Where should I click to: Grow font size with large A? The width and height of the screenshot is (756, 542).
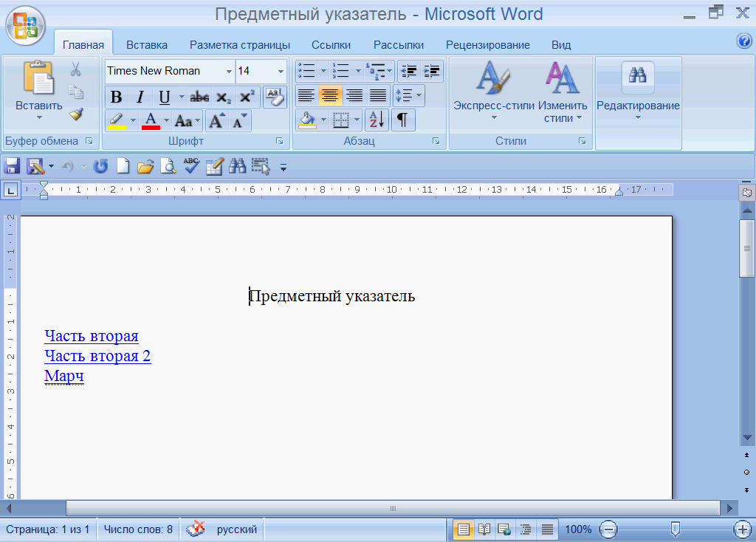coord(216,120)
